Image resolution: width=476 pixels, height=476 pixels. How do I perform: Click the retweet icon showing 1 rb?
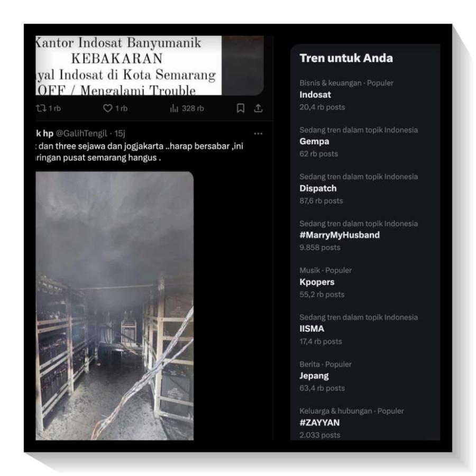click(x=41, y=108)
